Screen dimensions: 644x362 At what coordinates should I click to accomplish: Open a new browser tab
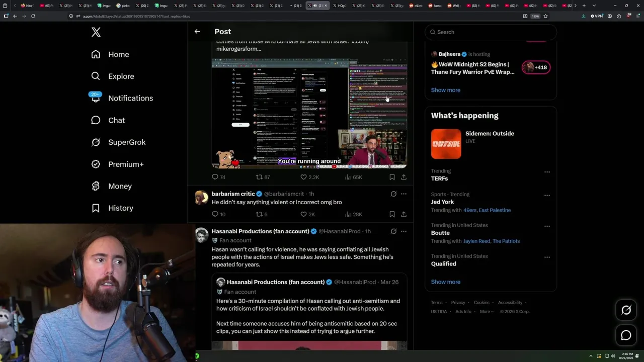584,6
